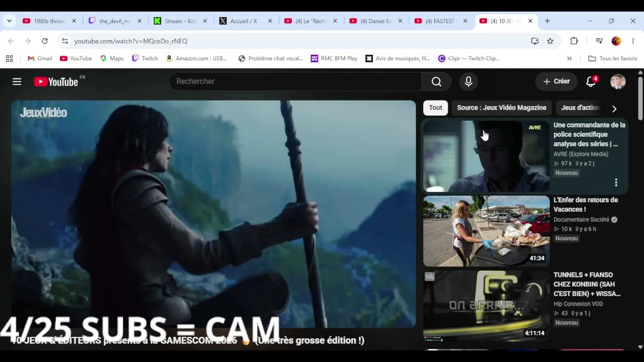Expand the tab search dropdown
Viewport: 644px width, 362px height.
[9, 21]
